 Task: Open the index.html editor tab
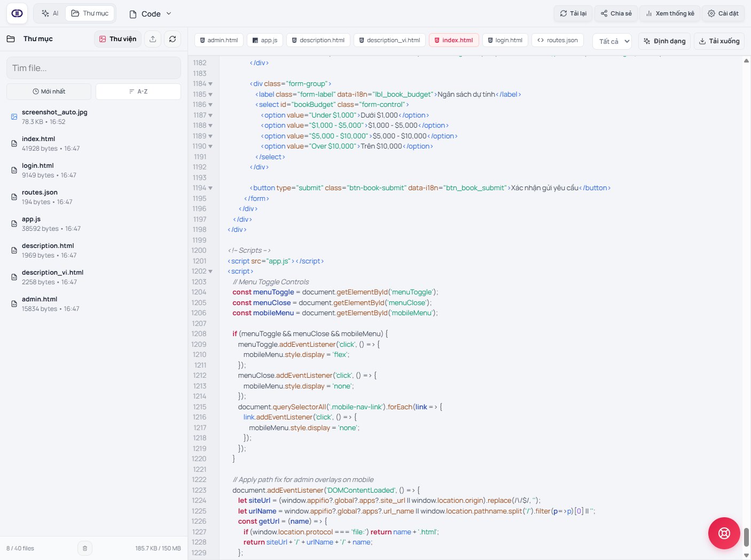point(453,40)
